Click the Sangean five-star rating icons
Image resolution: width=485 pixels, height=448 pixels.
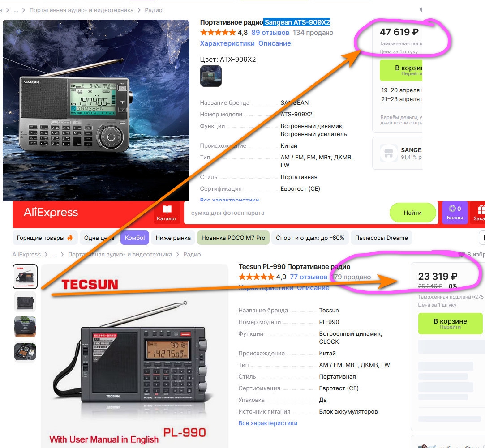click(218, 33)
